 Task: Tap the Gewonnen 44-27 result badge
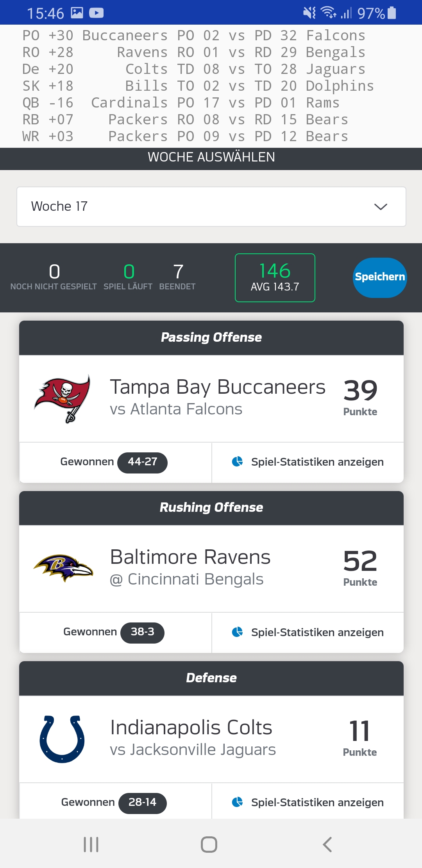click(x=142, y=462)
